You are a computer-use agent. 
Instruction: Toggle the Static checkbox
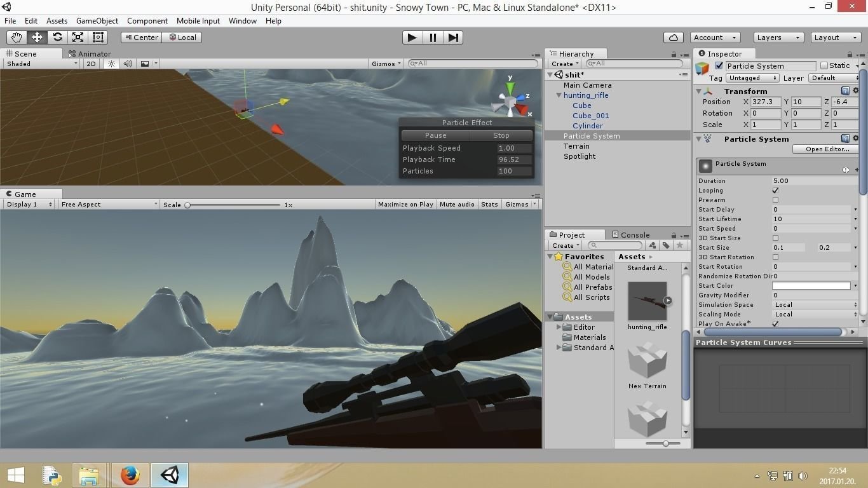(x=824, y=65)
